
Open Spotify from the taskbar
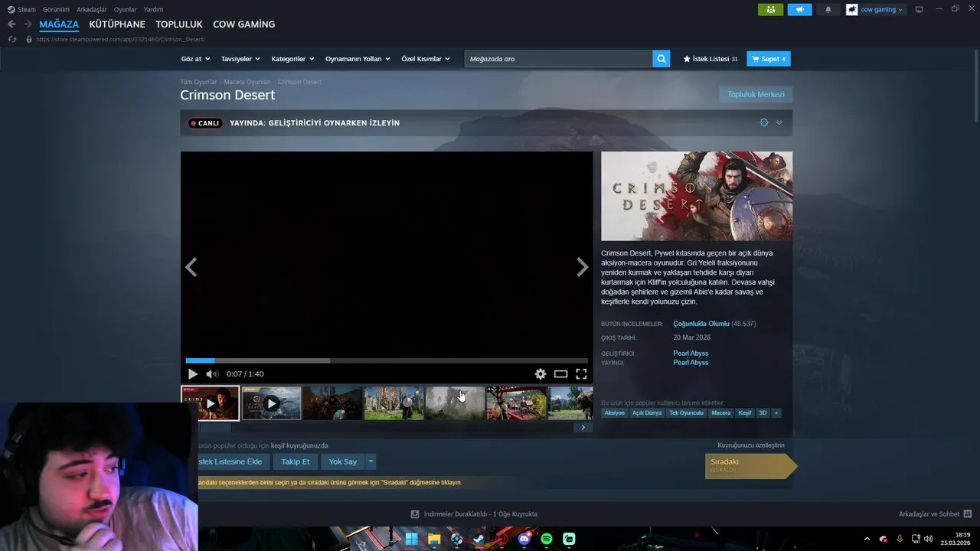click(x=547, y=539)
